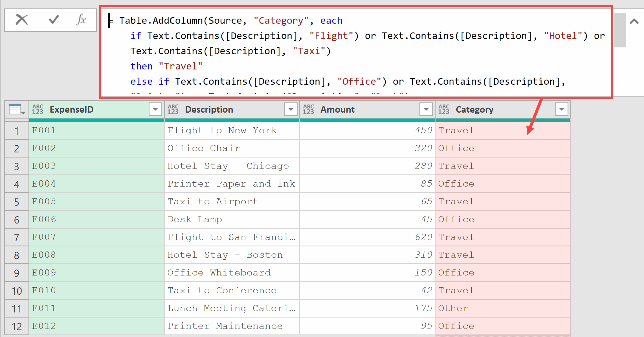Open the Description column filter dropdown
The image size is (644, 337).
(x=290, y=110)
